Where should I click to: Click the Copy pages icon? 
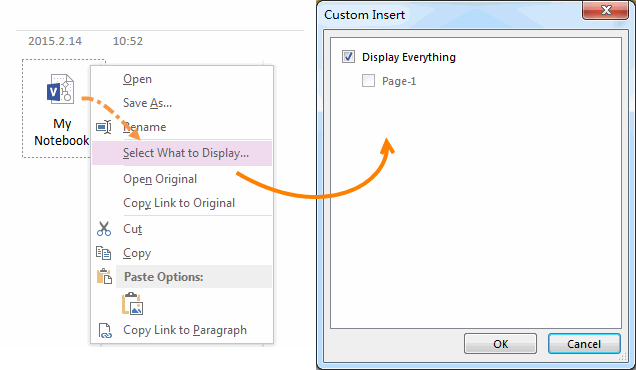click(103, 253)
